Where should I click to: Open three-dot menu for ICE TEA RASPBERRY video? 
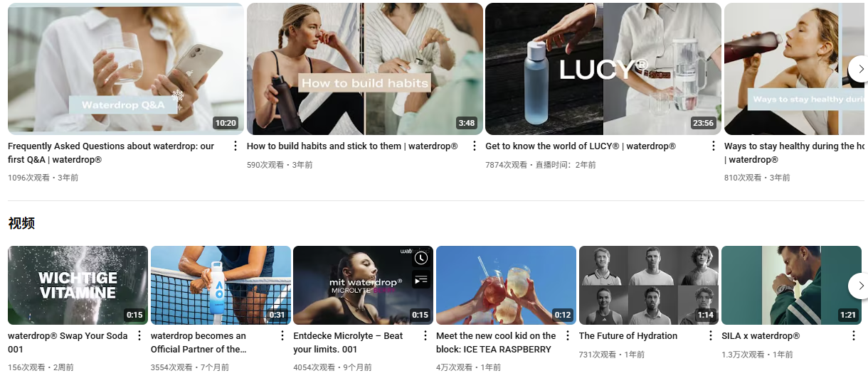pos(568,336)
